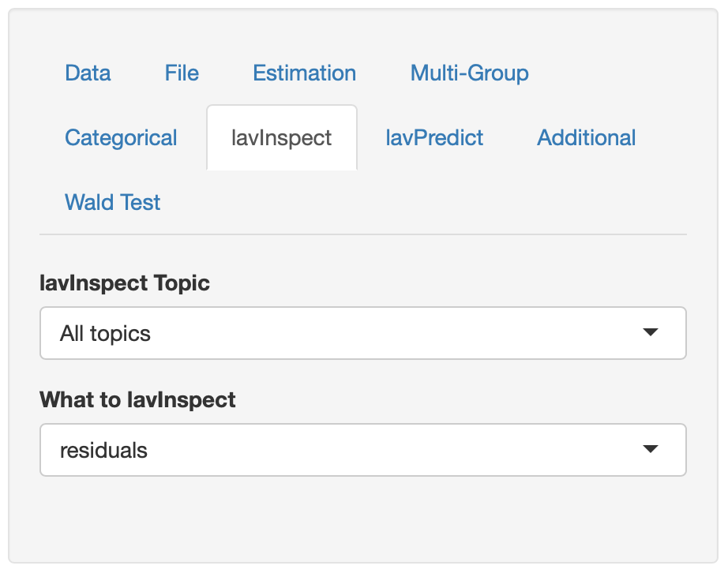Show the Additional tab
Viewport: 728px width, 573px height.
click(586, 138)
